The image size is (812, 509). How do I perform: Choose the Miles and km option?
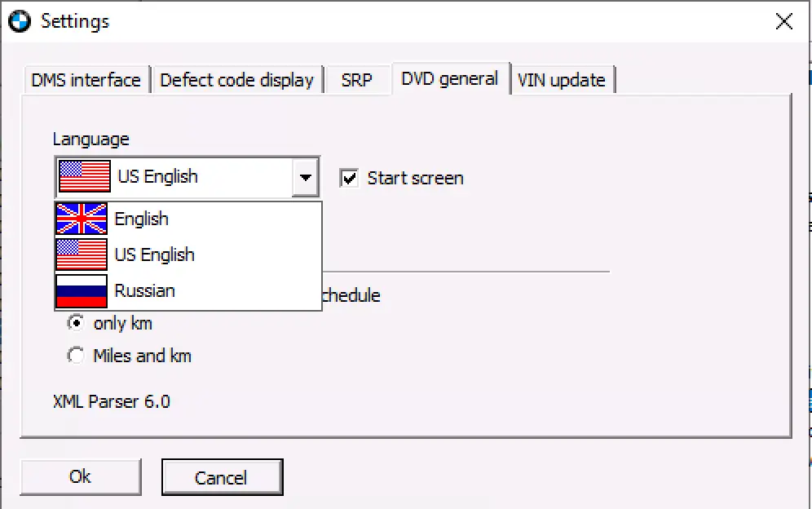pos(76,356)
